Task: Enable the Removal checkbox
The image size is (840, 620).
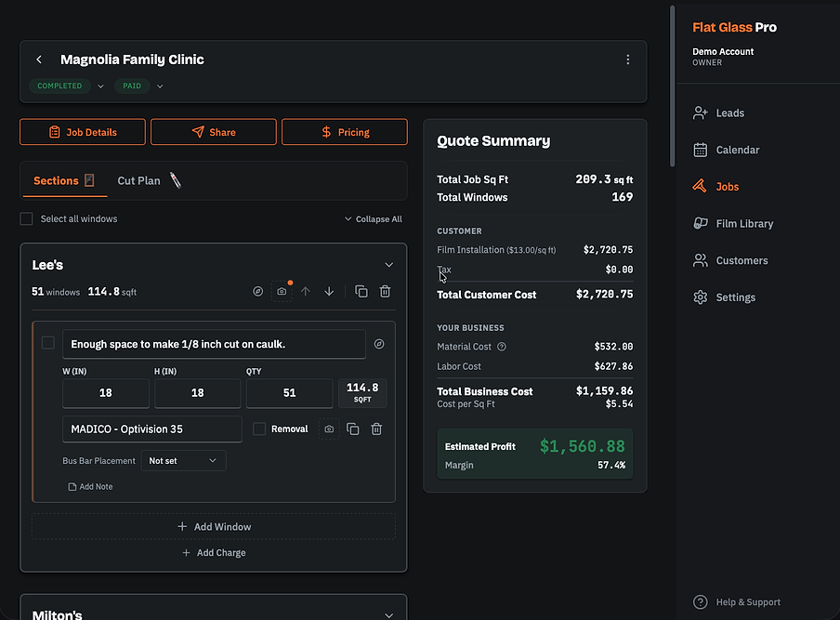Action: tap(259, 429)
